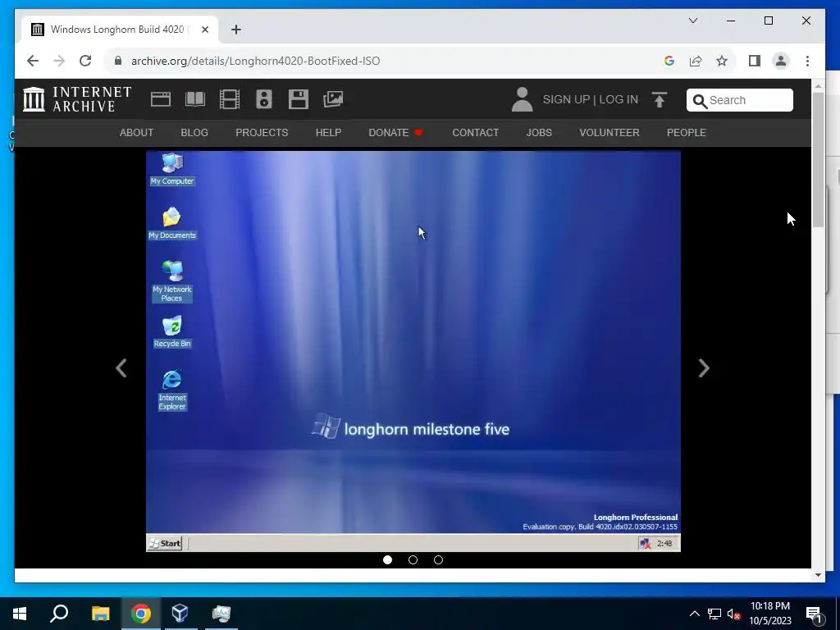Open the Web (Wayback) media icon
Image resolution: width=840 pixels, height=630 pixels.
click(x=161, y=99)
